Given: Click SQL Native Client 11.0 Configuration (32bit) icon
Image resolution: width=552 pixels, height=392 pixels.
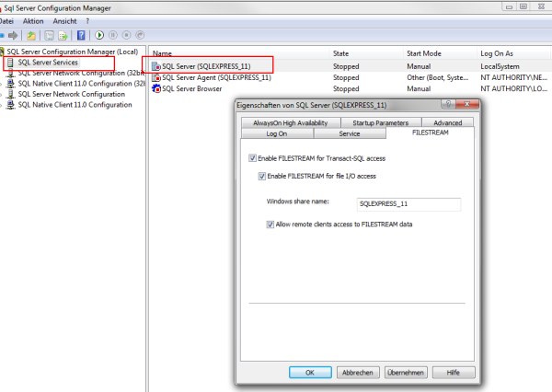Looking at the screenshot, I should tap(11, 84).
